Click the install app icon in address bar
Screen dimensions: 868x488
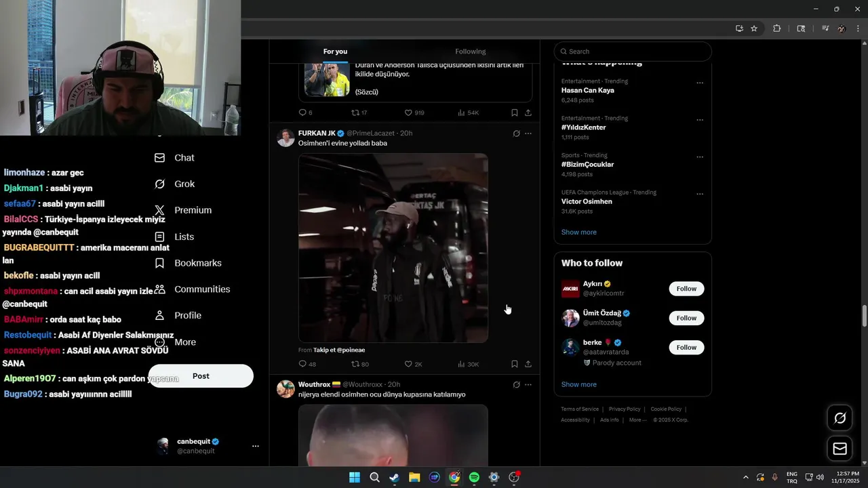coord(739,28)
